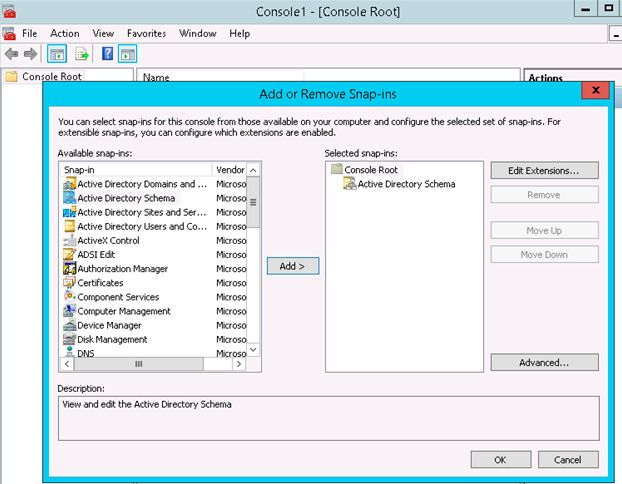Select the Disk Management snap-in

[x=112, y=339]
